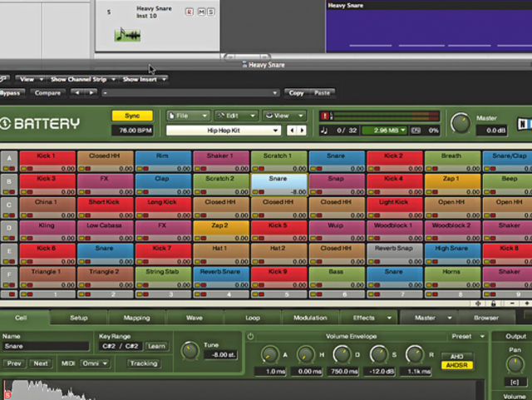The image size is (532, 400).
Task: Select the Zap 2 cell
Action: coord(221,231)
